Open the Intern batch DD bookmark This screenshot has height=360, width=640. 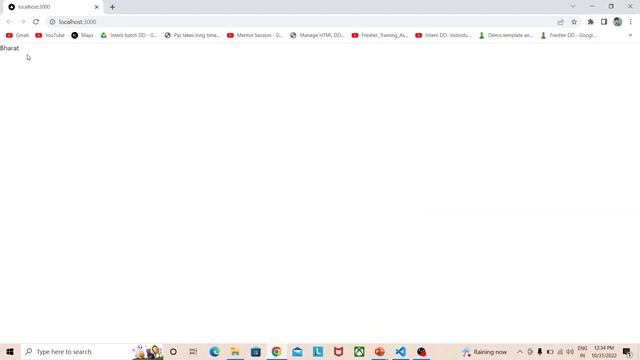[x=129, y=36]
